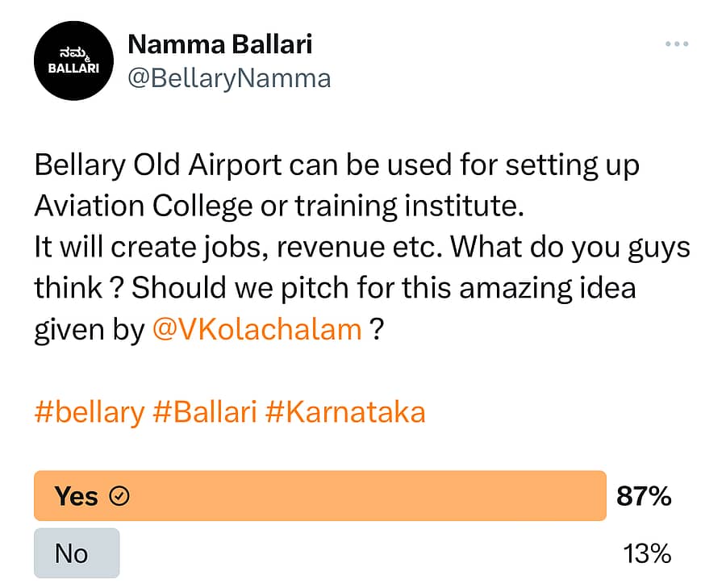Click the "given by" text

pos(89,330)
